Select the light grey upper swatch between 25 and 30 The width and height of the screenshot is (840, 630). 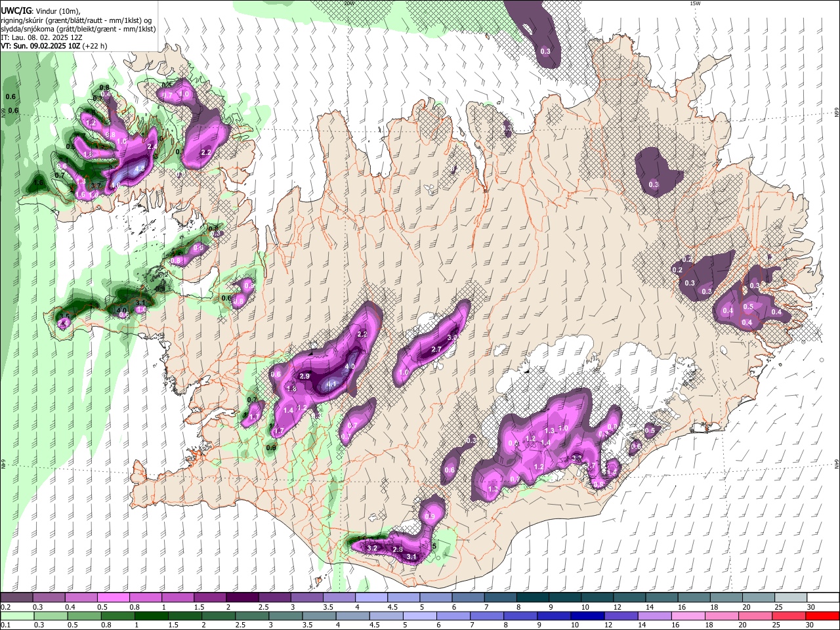coord(791,598)
